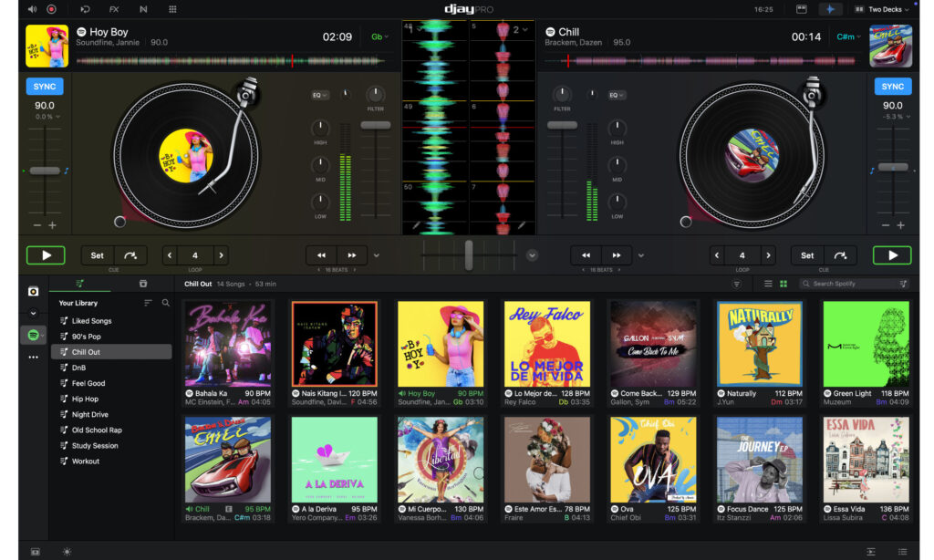The image size is (934, 560).
Task: Nudge right deck tempo up with plus
Action: click(x=900, y=225)
